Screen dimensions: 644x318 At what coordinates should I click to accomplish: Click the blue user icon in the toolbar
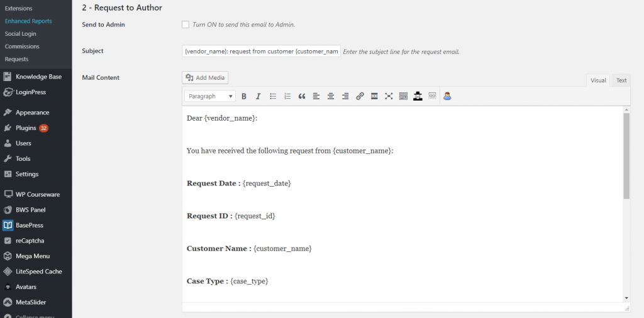point(447,96)
